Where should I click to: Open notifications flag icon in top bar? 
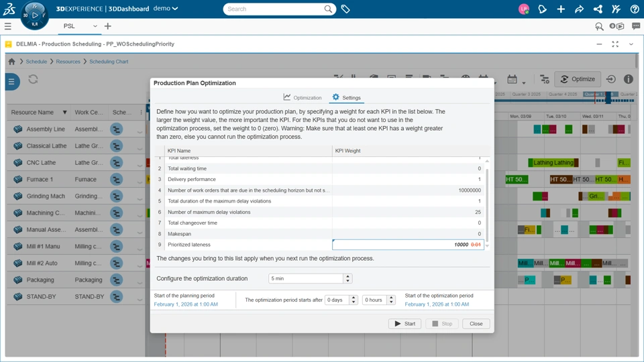[543, 9]
